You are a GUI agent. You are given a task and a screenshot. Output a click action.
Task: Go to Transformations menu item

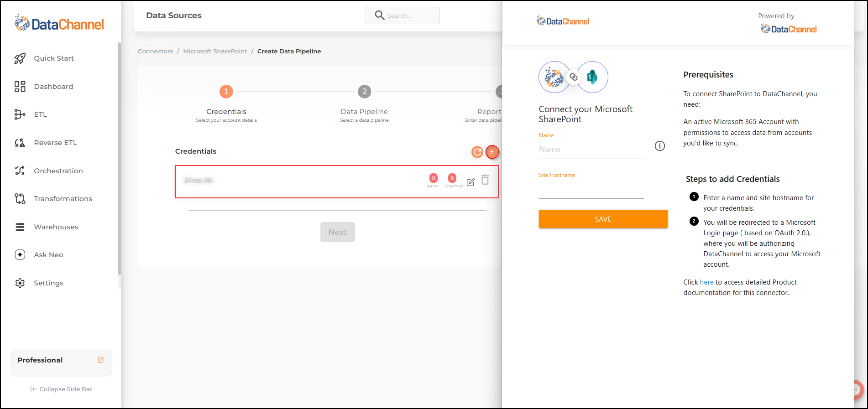(x=63, y=199)
